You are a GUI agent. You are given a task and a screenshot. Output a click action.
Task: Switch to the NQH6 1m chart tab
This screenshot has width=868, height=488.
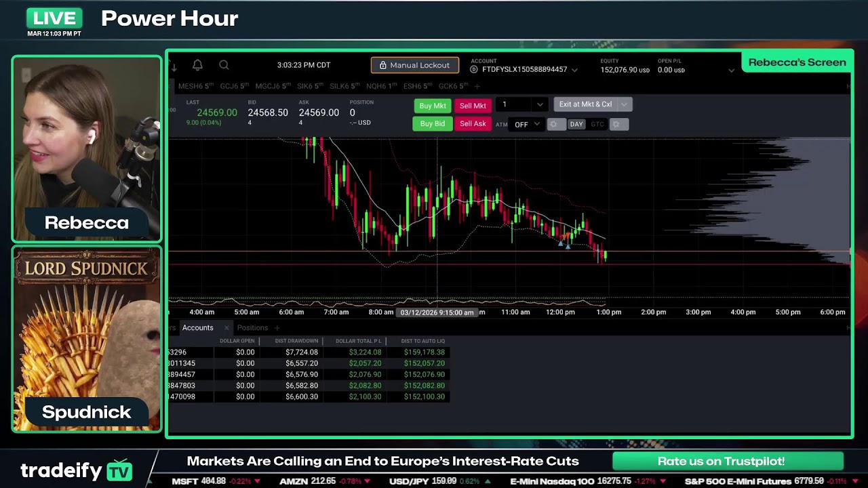[x=381, y=86]
